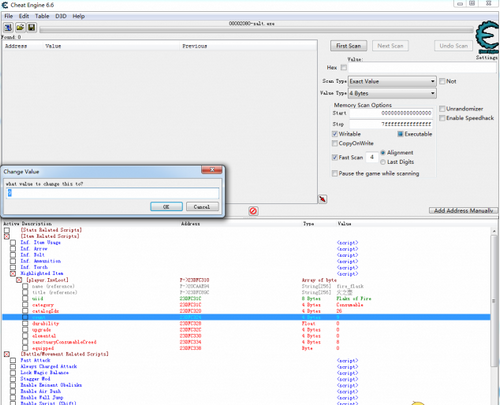The width and height of the screenshot is (500, 405).
Task: Click the Cheat Engine title bar icon
Action: click(x=5, y=5)
